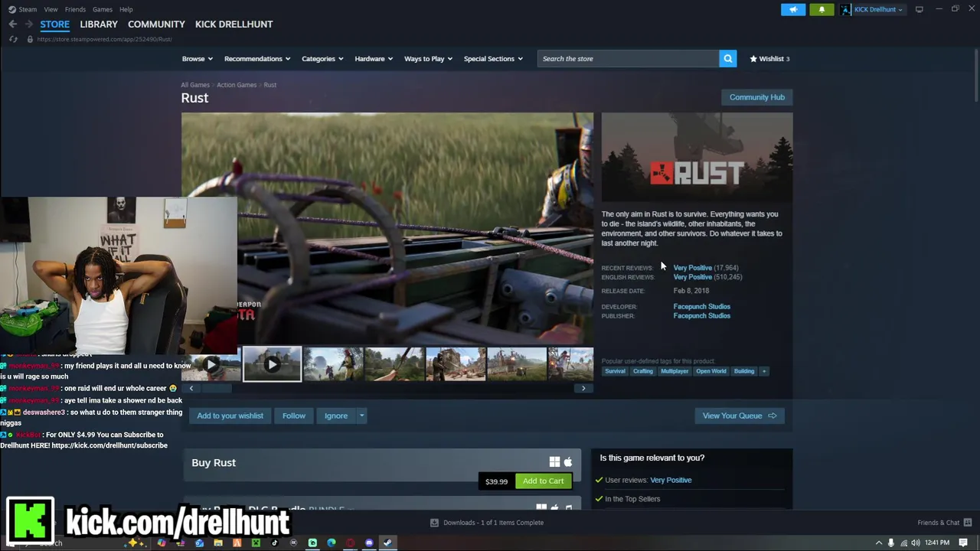Click the Ignore button

pyautogui.click(x=336, y=416)
